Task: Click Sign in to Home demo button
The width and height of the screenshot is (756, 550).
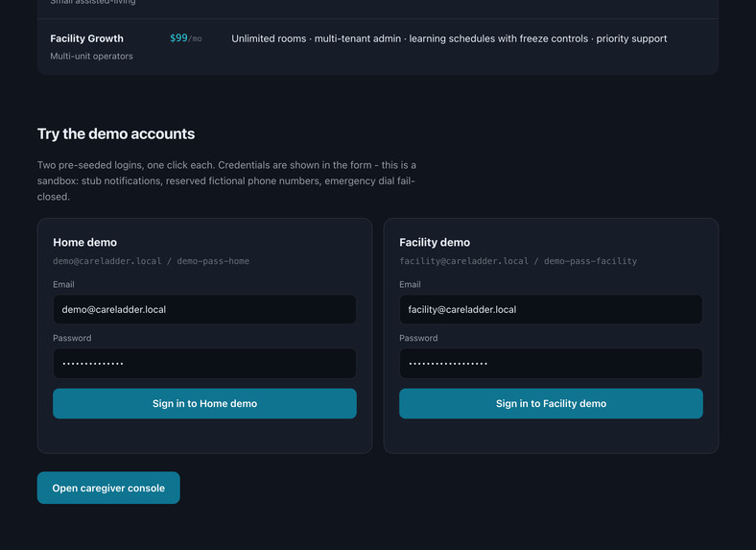Action: 204,403
